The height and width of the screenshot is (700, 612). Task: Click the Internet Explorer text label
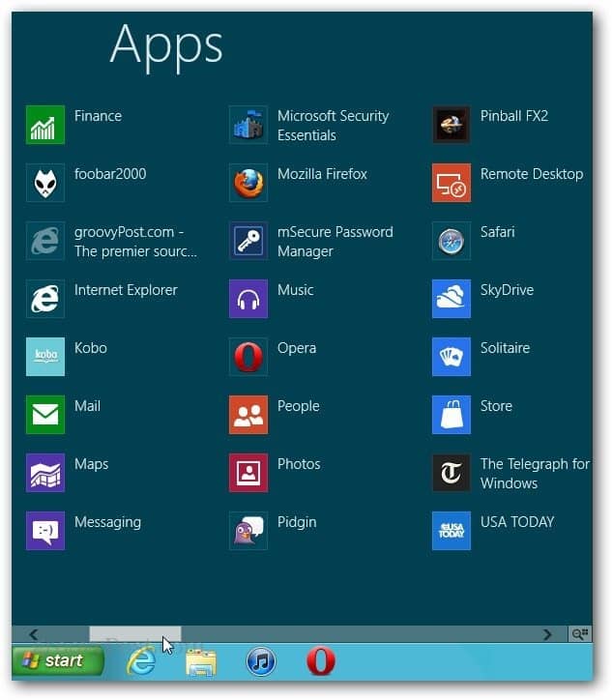[126, 290]
